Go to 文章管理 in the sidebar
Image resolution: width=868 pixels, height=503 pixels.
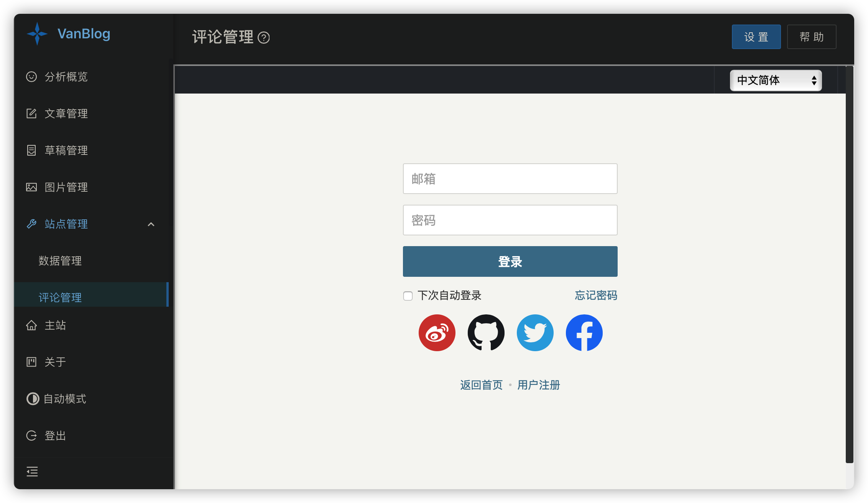point(66,113)
